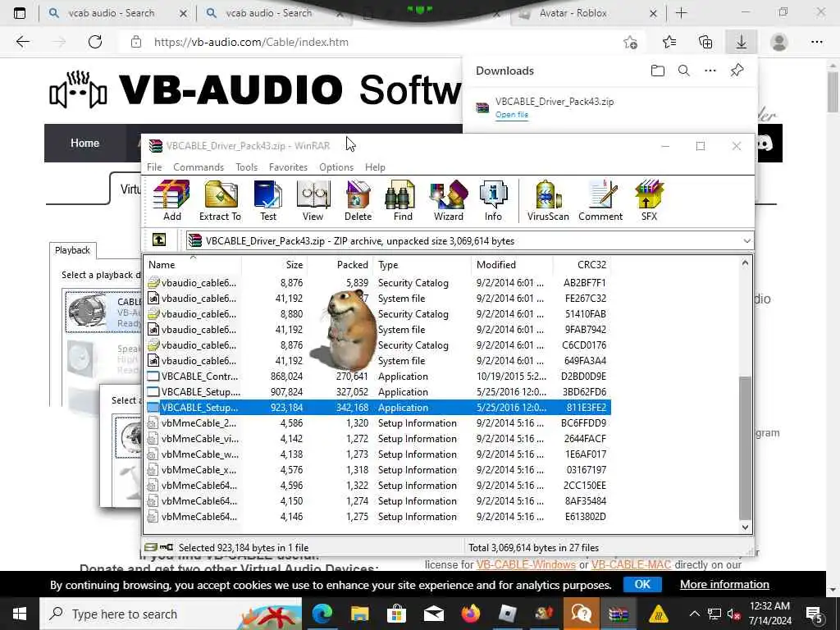Image resolution: width=840 pixels, height=630 pixels.
Task: Refresh the browser page
Action: [x=95, y=42]
